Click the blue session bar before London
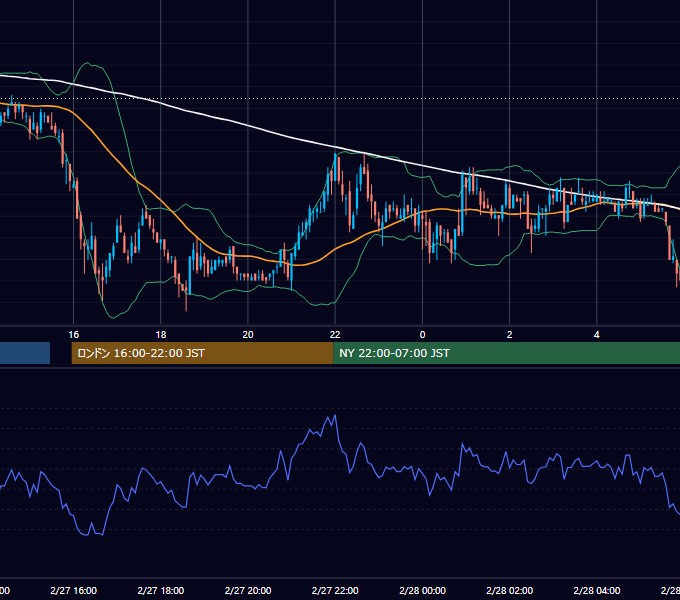 point(25,353)
